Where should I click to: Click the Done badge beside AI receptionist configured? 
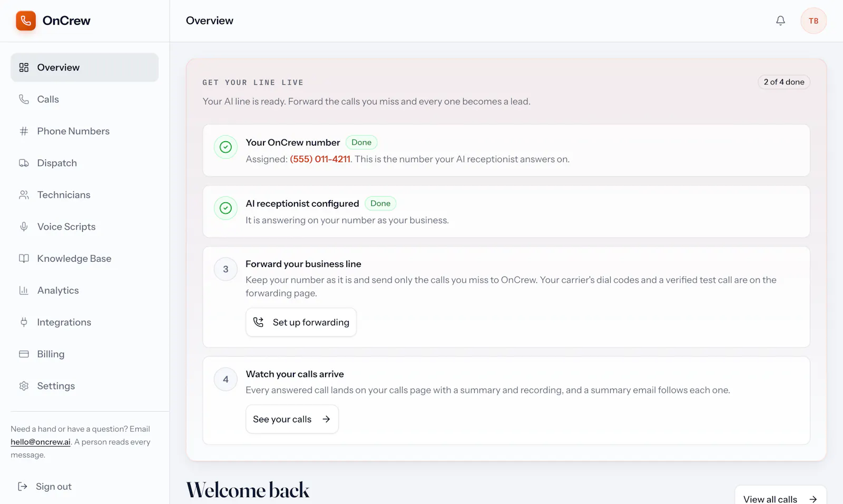click(380, 203)
